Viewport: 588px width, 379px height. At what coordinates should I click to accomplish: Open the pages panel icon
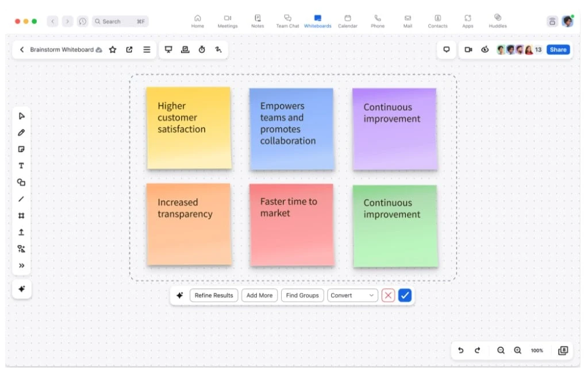point(563,350)
